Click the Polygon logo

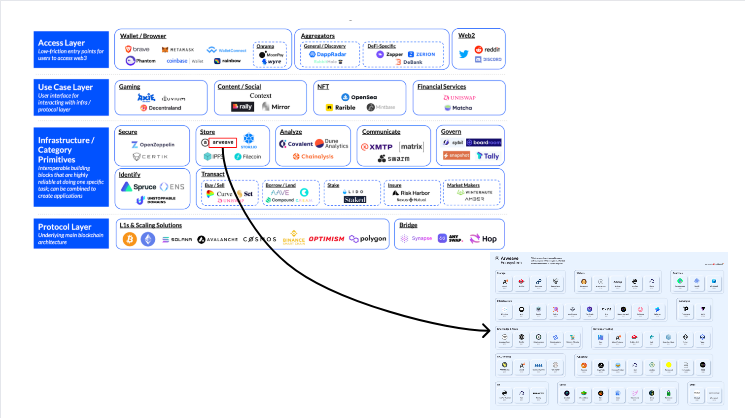tap(368, 238)
